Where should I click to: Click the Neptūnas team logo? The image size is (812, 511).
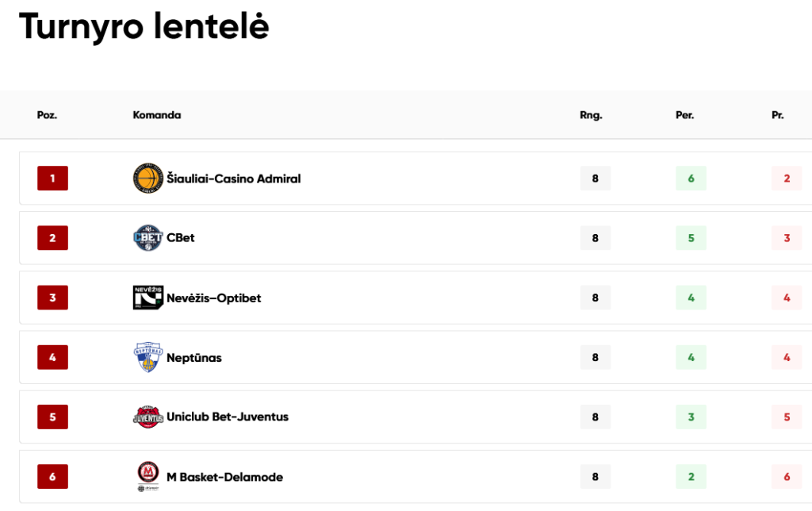148,357
